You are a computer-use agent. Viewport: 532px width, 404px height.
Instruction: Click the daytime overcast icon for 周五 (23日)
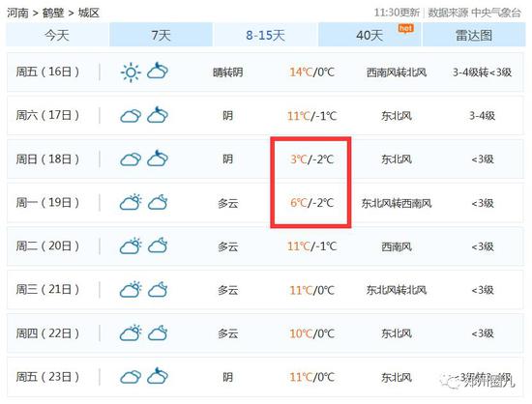click(131, 377)
